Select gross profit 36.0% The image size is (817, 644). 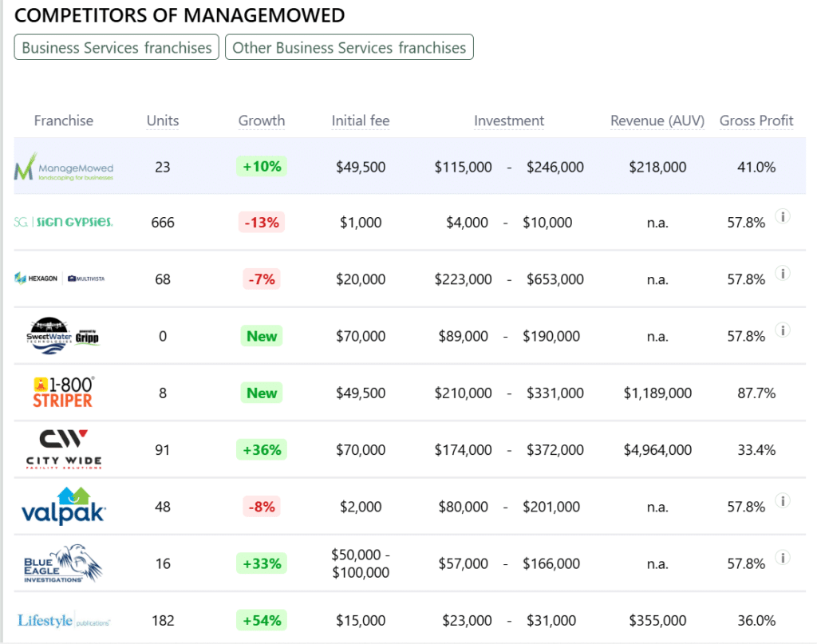[x=756, y=621]
